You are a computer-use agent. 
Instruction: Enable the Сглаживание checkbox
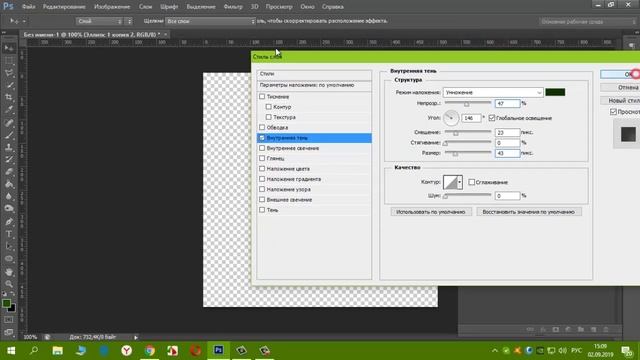coord(471,182)
